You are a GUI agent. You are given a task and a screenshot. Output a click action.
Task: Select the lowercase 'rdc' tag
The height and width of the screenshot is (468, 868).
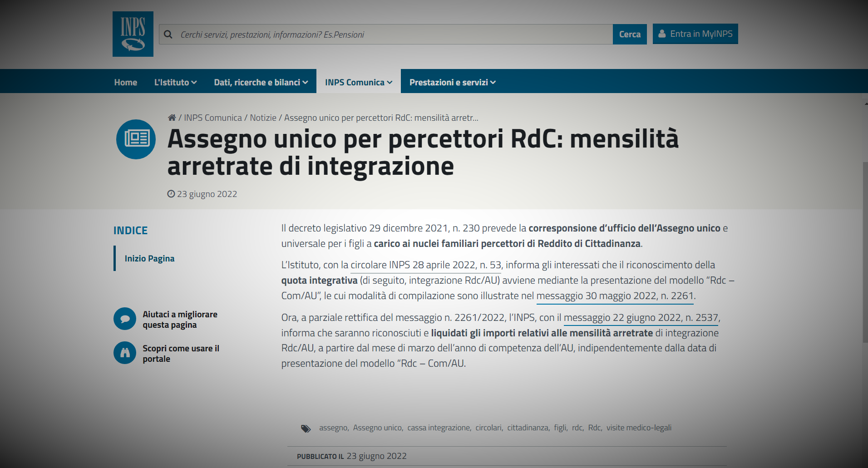[577, 428]
